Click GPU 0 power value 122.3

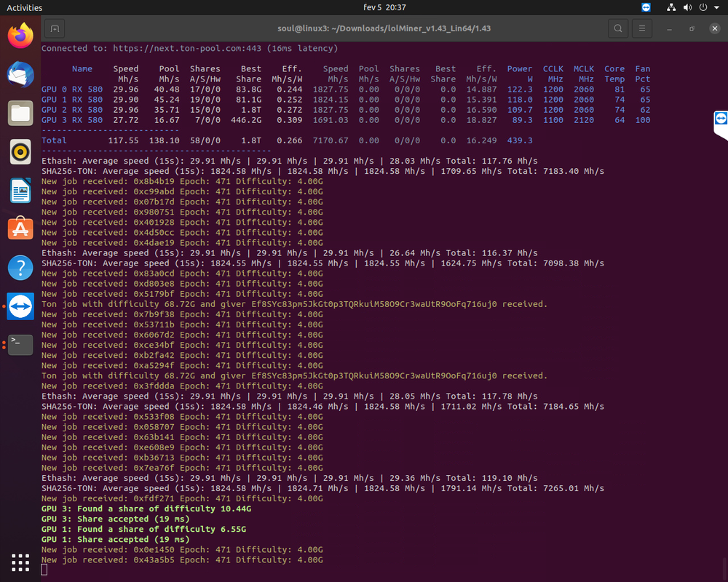coord(520,89)
